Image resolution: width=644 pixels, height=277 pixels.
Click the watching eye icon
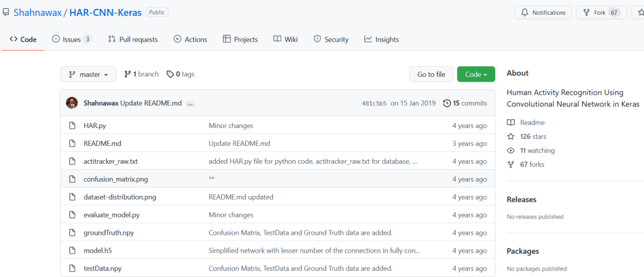point(510,151)
